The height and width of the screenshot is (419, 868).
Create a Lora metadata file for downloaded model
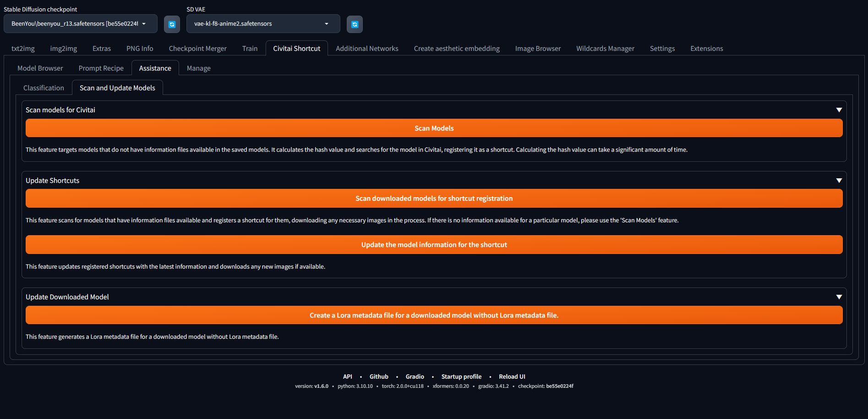(x=434, y=315)
